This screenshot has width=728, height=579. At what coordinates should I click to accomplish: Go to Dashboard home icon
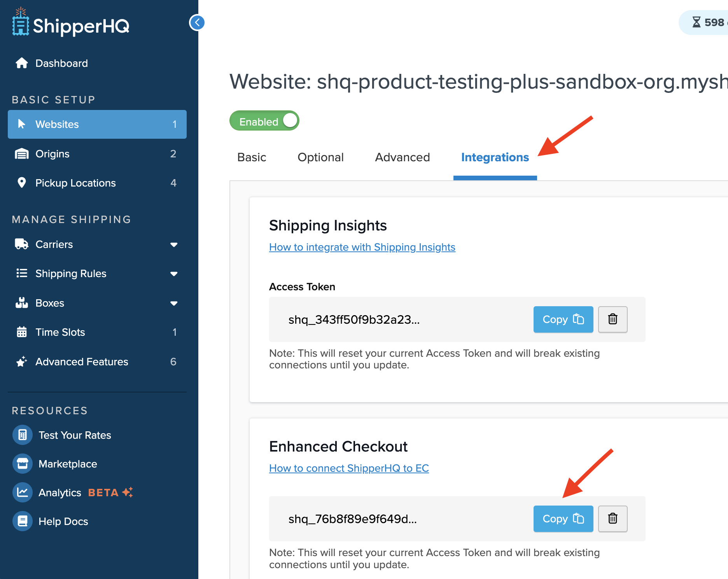22,63
